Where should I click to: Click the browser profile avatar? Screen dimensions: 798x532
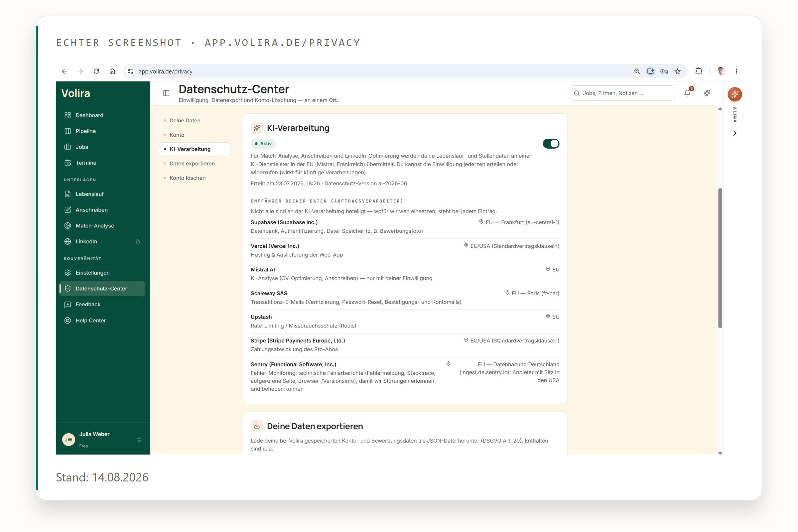point(721,71)
